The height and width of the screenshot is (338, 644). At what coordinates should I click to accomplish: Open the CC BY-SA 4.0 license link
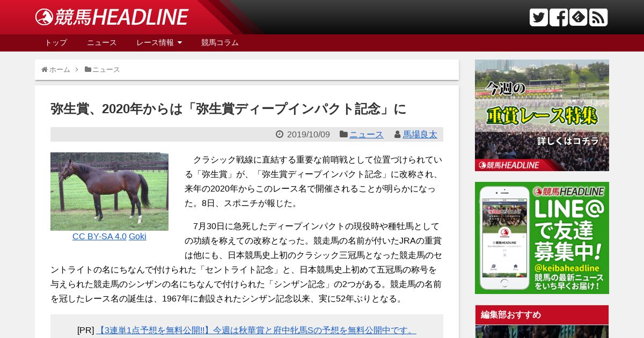pos(99,236)
